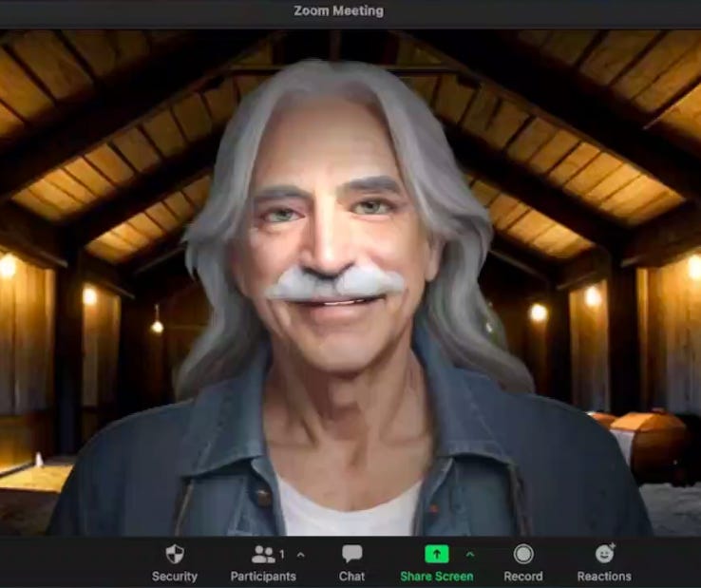The height and width of the screenshot is (588, 701).
Task: Expand the Share Screen options caret
Action: 470,555
